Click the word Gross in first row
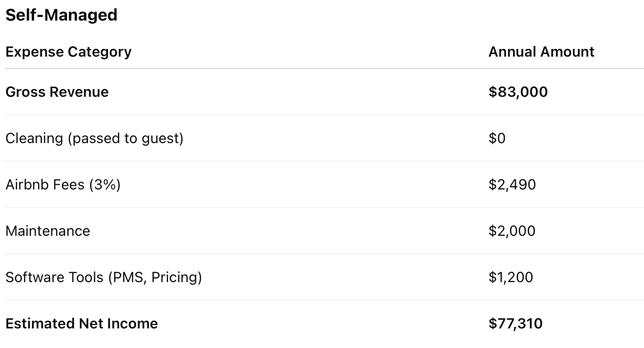The height and width of the screenshot is (348, 644). (23, 92)
